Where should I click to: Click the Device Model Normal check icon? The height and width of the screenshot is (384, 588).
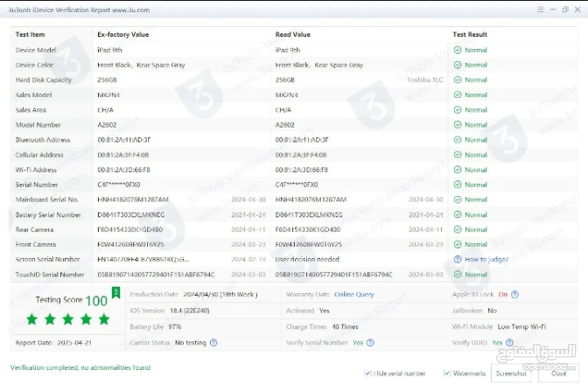click(457, 50)
